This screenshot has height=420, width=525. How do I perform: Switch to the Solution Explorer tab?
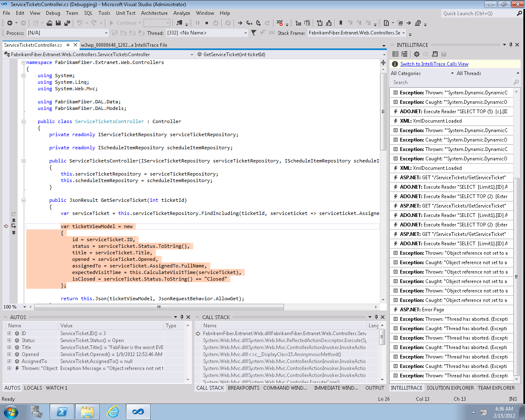coord(450,388)
